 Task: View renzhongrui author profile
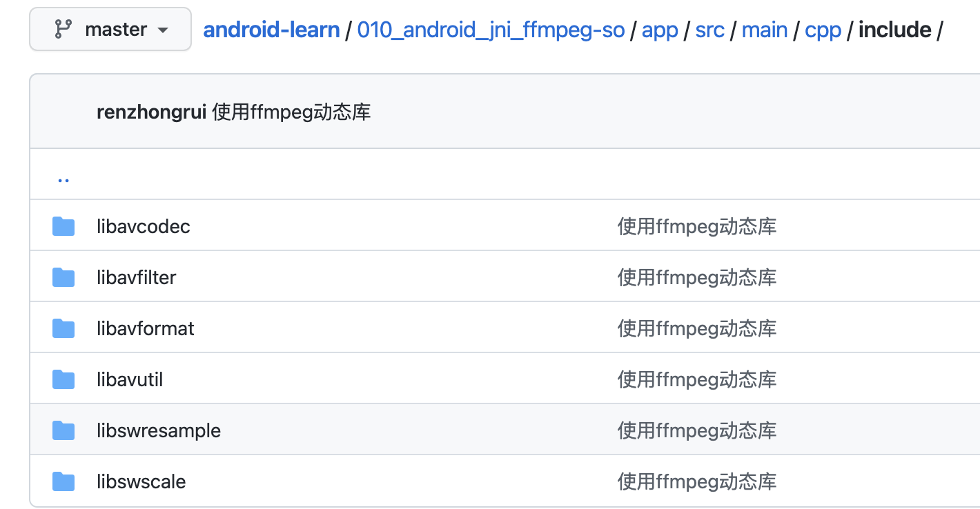tap(151, 112)
